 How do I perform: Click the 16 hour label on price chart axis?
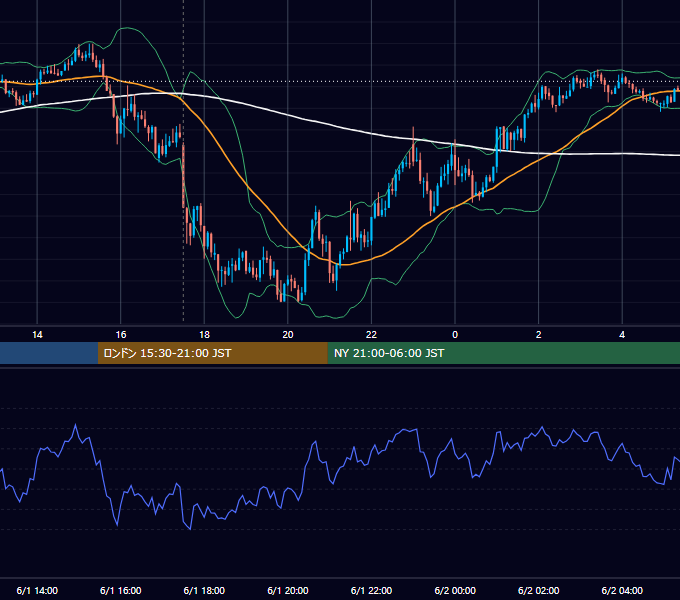coord(121,335)
